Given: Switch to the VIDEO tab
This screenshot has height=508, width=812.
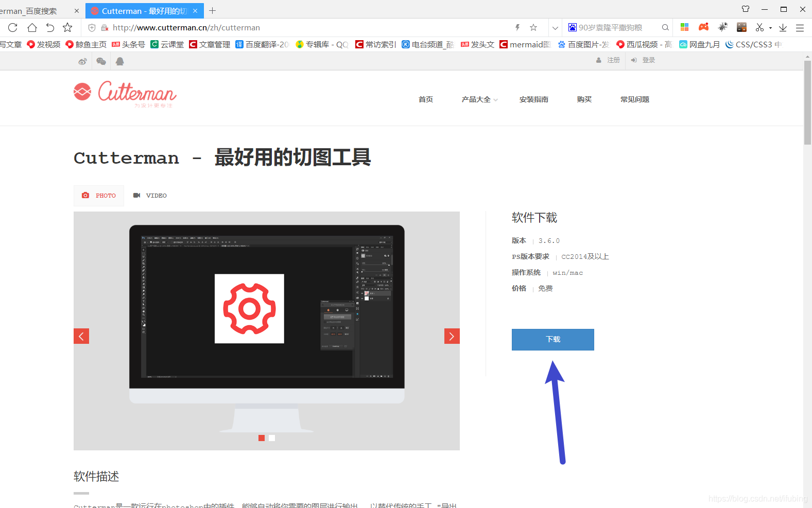Looking at the screenshot, I should click(x=150, y=196).
